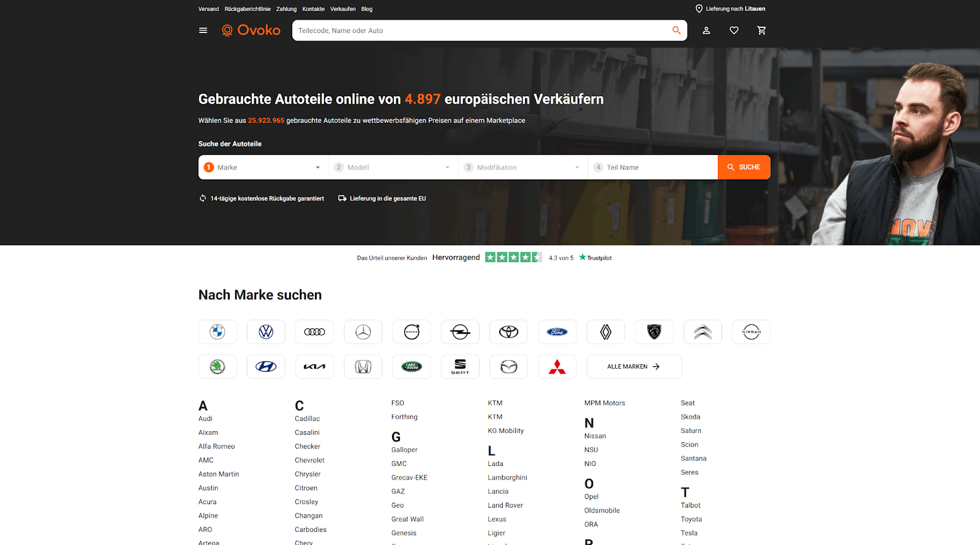Viewport: 980px width, 545px height.
Task: Open the Cadillac brand link
Action: tap(307, 419)
